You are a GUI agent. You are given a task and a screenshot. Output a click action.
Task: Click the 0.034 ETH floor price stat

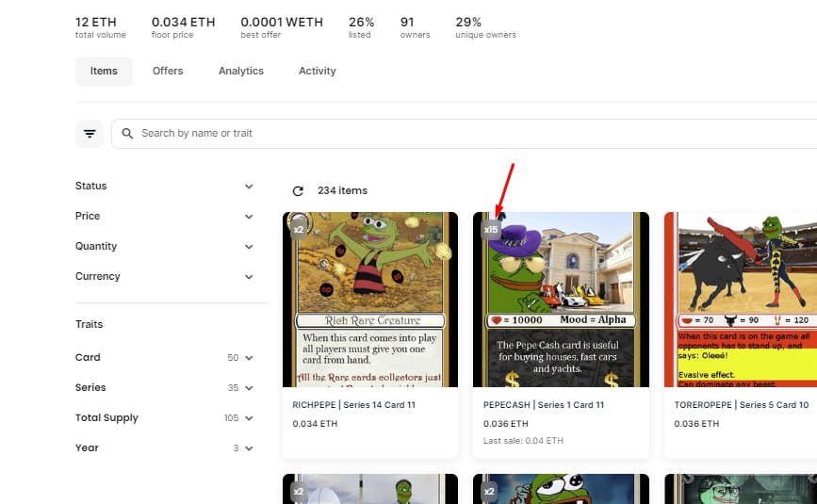(x=184, y=27)
